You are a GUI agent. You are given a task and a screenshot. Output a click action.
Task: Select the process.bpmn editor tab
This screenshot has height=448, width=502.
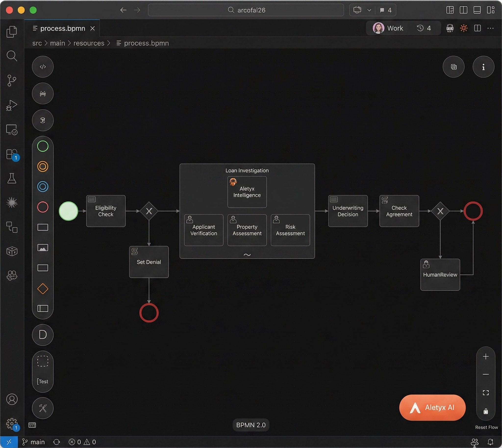pyautogui.click(x=62, y=29)
